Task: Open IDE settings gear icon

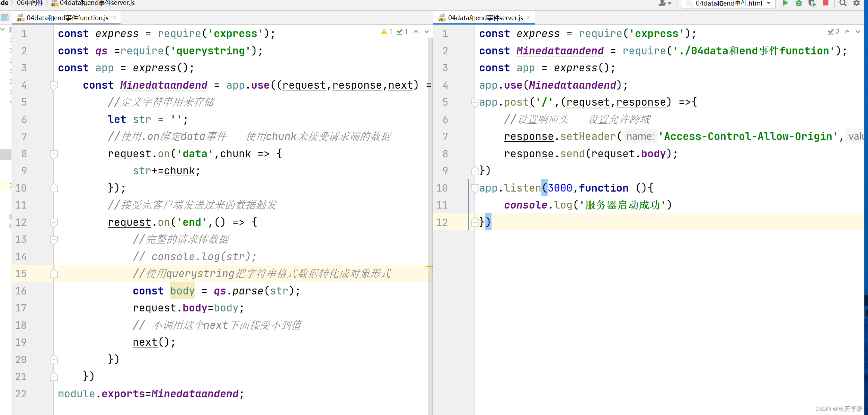Action: (857, 3)
